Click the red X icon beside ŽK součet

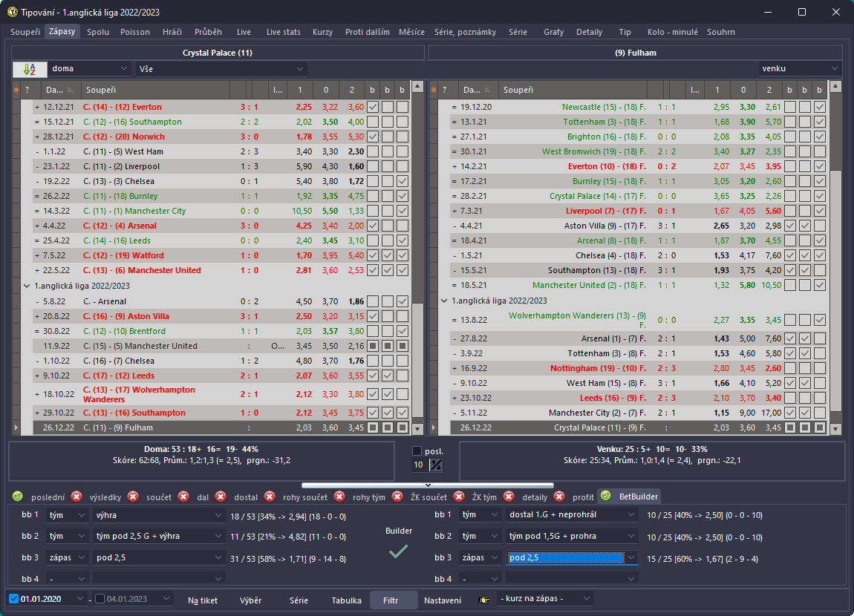coord(397,497)
